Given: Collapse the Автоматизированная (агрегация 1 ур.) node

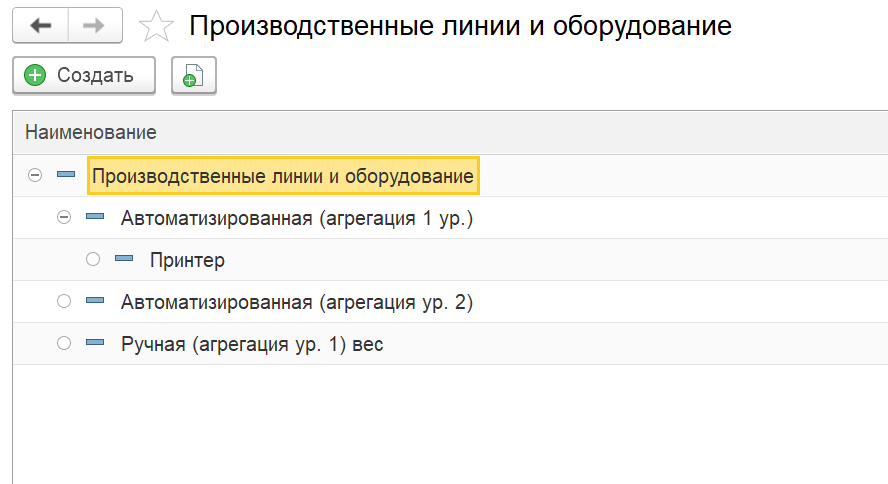Looking at the screenshot, I should click(65, 217).
